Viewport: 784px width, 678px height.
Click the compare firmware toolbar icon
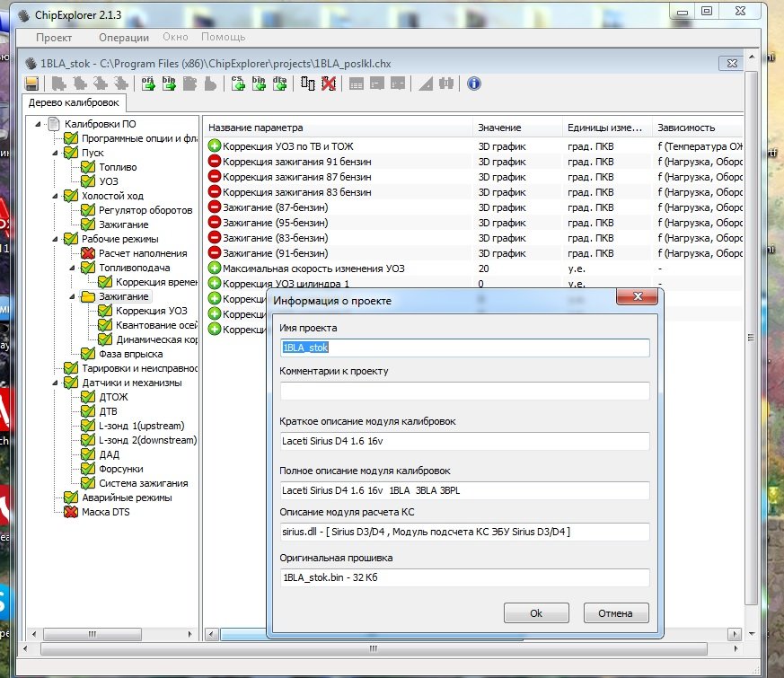pyautogui.click(x=308, y=84)
